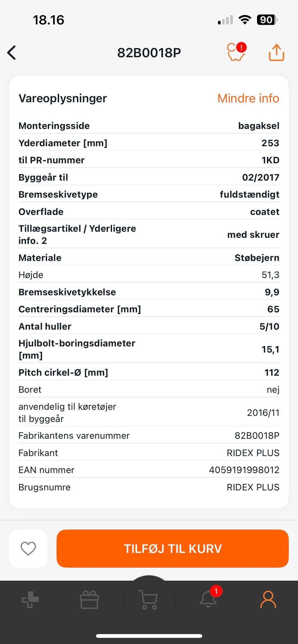Open the car parts catalog tab icon

click(30, 600)
